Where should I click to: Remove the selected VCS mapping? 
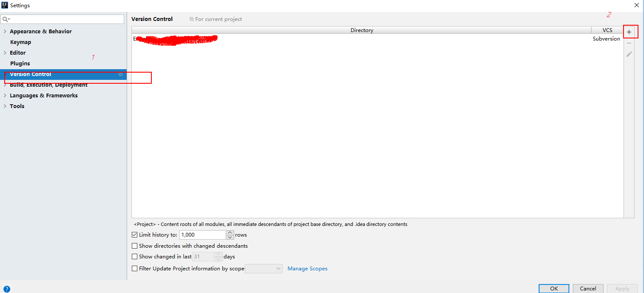(629, 44)
